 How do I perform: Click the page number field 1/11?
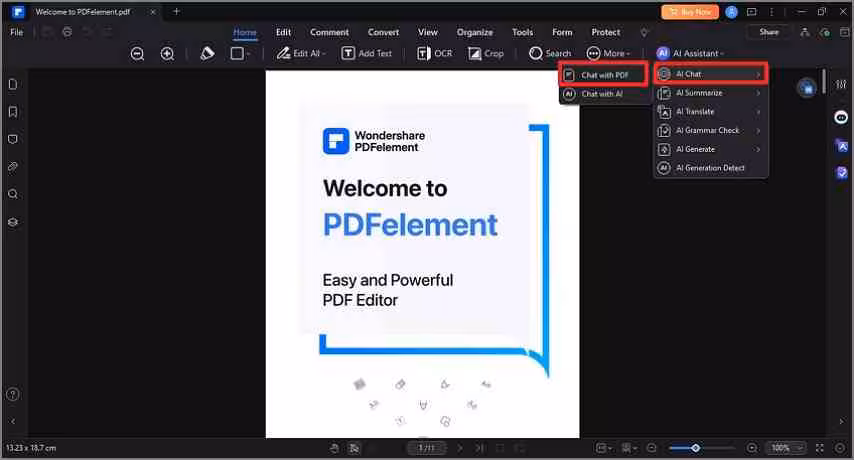(x=426, y=448)
